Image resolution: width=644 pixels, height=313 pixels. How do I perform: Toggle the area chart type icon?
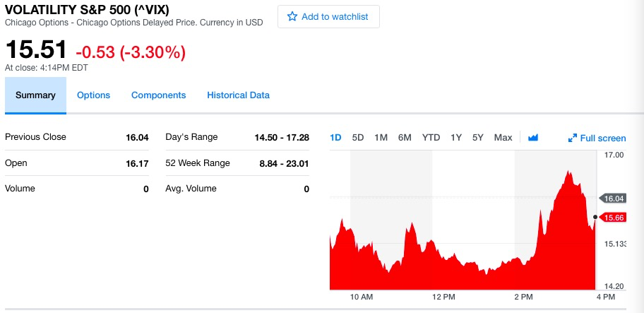click(x=533, y=138)
